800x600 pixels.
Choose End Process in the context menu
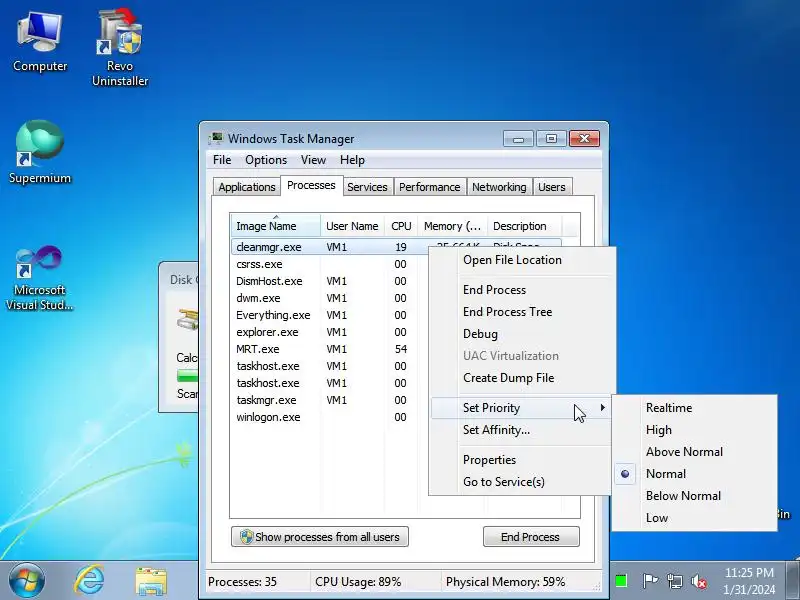[520, 290]
